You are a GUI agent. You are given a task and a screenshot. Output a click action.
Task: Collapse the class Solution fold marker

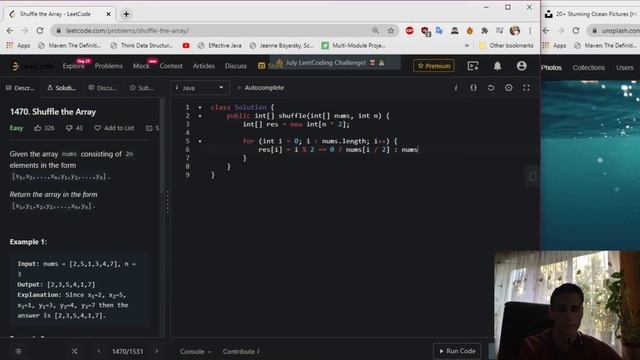point(200,107)
